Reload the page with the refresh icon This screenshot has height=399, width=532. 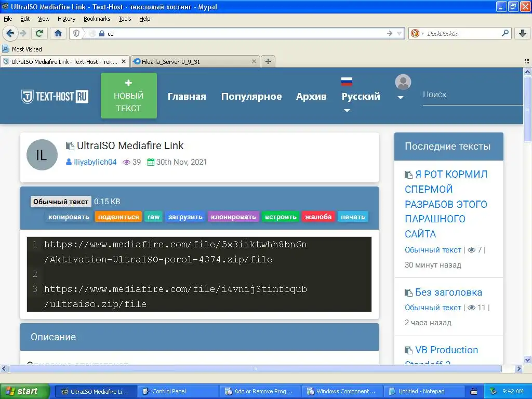pos(39,33)
